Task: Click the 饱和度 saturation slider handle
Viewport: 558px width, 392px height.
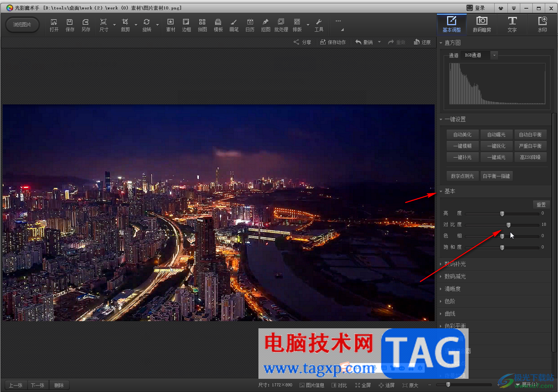Action: (x=502, y=248)
